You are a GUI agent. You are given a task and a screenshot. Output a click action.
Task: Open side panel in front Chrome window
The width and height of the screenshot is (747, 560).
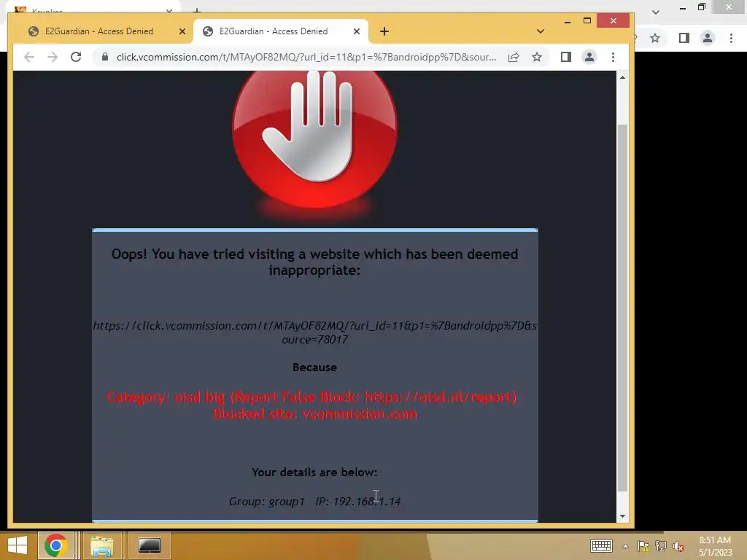click(566, 57)
